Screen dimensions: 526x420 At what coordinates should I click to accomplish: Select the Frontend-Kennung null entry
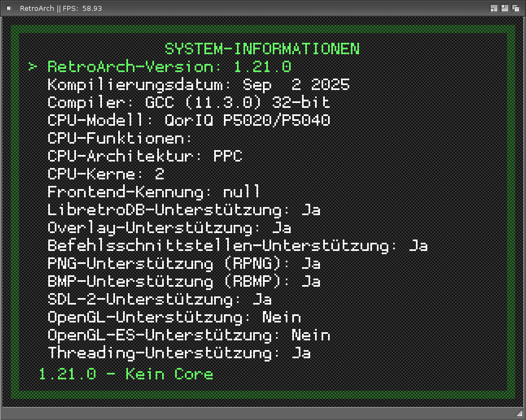[x=154, y=192]
